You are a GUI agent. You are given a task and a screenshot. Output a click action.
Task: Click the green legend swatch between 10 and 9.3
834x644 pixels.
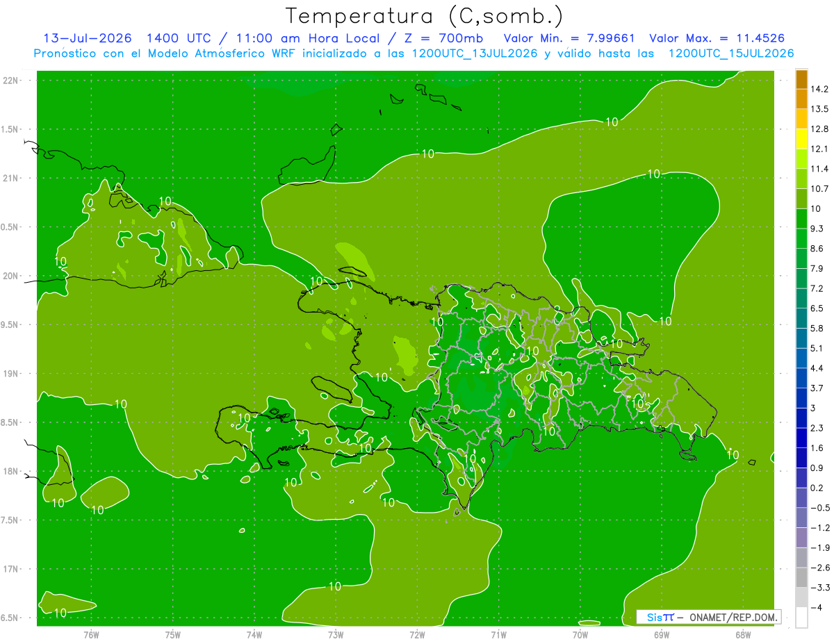801,218
